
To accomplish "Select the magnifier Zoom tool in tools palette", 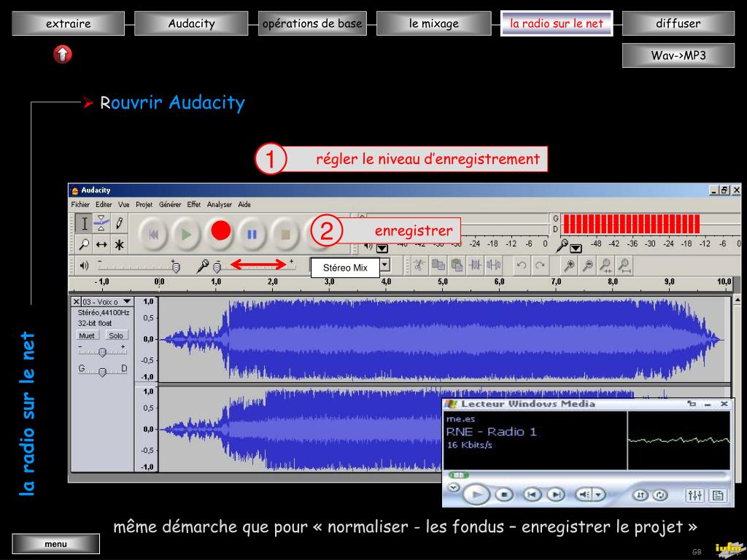I will (84, 244).
